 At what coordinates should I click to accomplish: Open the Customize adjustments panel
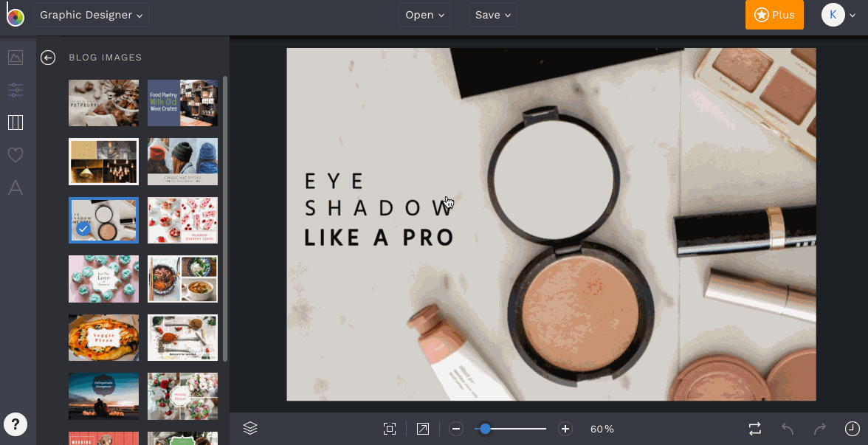point(15,90)
